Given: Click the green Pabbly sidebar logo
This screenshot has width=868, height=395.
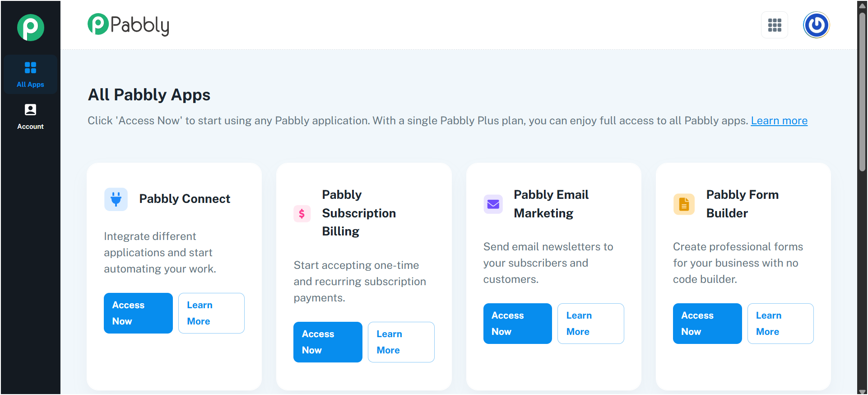Looking at the screenshot, I should 30,28.
